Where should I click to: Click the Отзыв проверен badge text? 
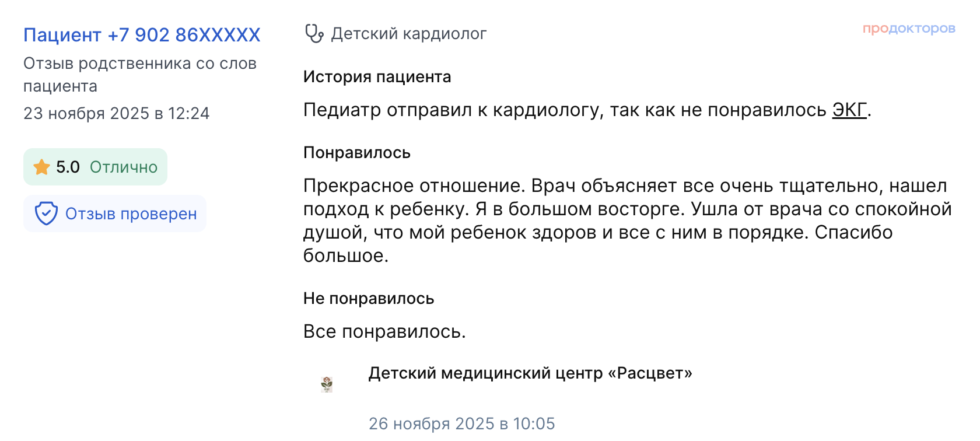(131, 214)
